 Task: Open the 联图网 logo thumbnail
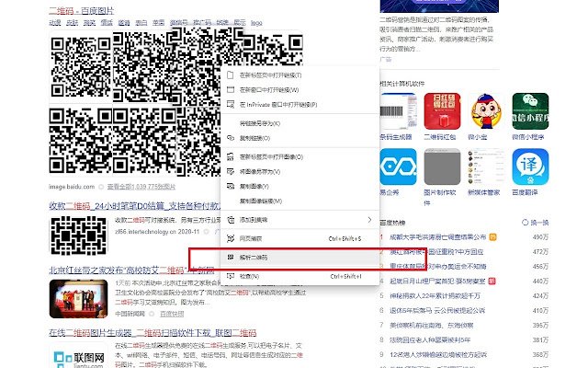[78, 356]
